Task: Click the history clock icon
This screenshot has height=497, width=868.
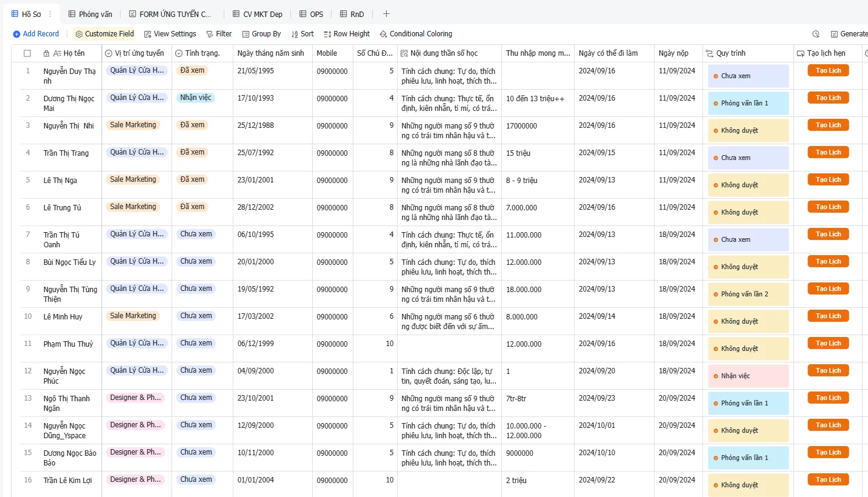Action: click(x=816, y=34)
